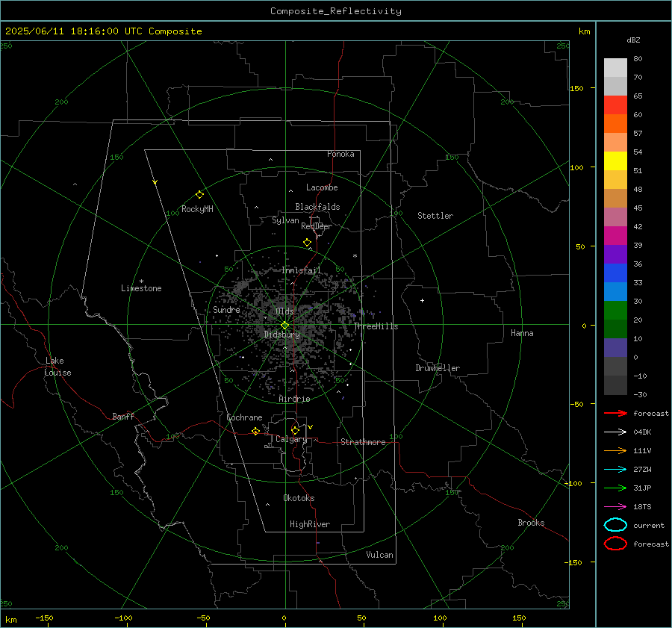Click the magenta 18TS arrow icon

[615, 507]
